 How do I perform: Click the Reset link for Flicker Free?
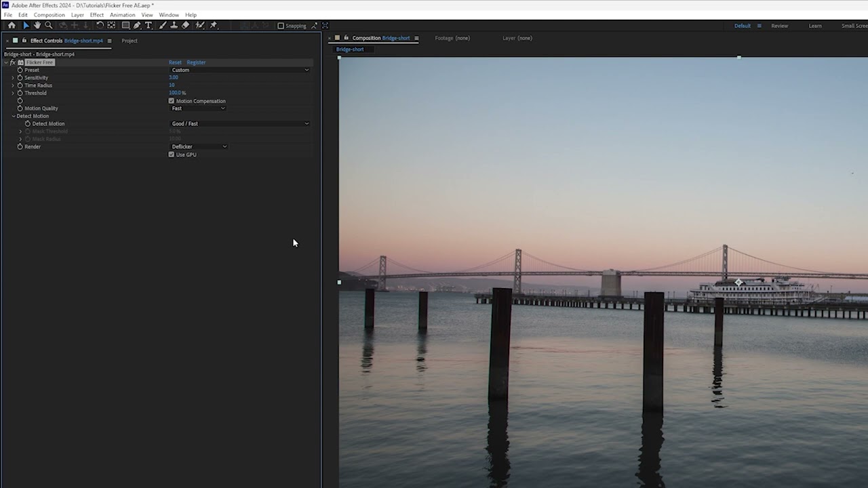click(x=175, y=62)
